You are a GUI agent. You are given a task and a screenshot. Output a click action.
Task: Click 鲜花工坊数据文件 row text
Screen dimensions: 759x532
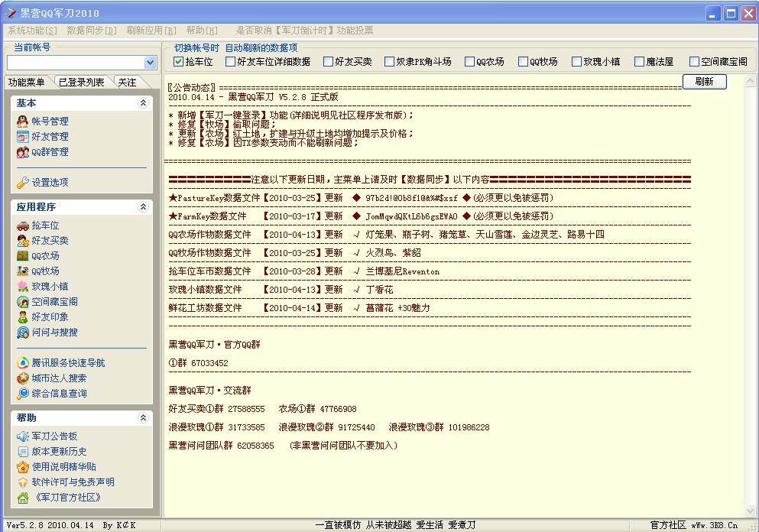[299, 308]
